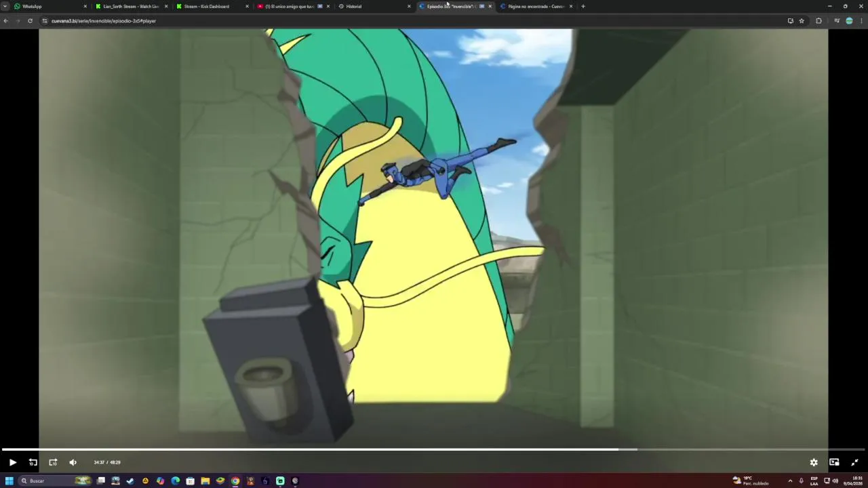Open the weather widget 19°C
The image size is (868, 488).
coord(751,481)
